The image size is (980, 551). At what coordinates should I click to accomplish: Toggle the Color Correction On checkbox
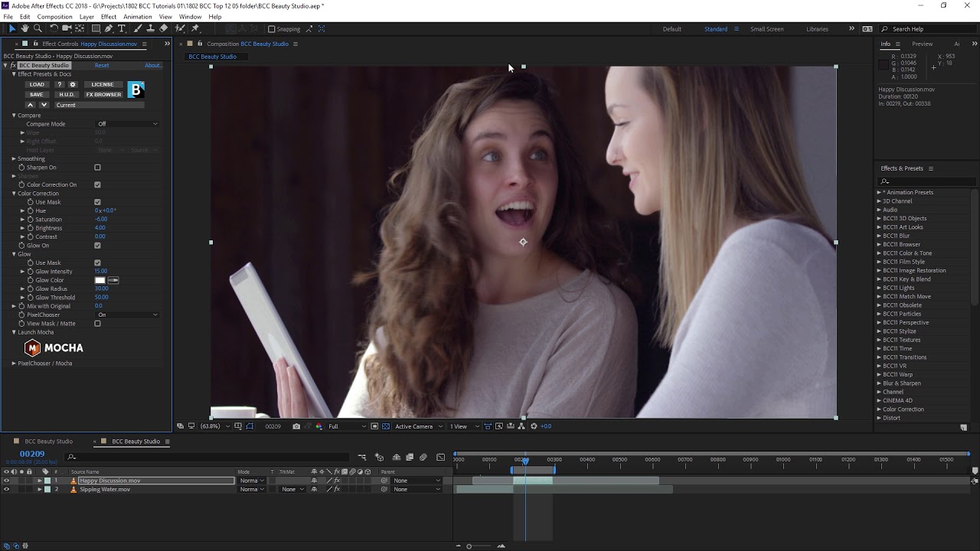tap(97, 184)
